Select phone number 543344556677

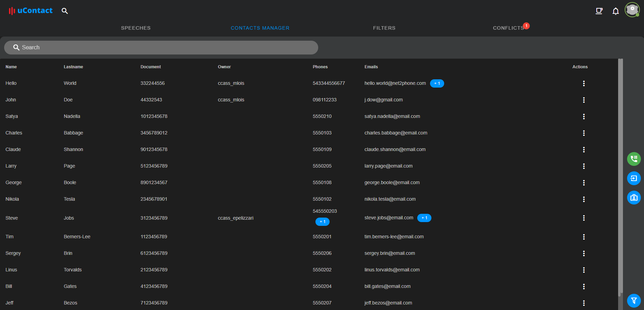click(x=329, y=83)
